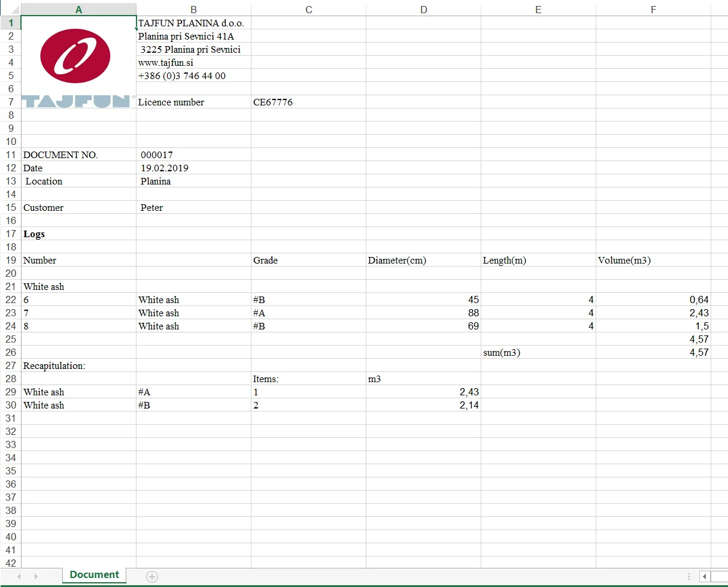Click the cell with company name TAJFUN PLANINA d.o.o.
Screen dimensions: 728x587
coord(193,23)
